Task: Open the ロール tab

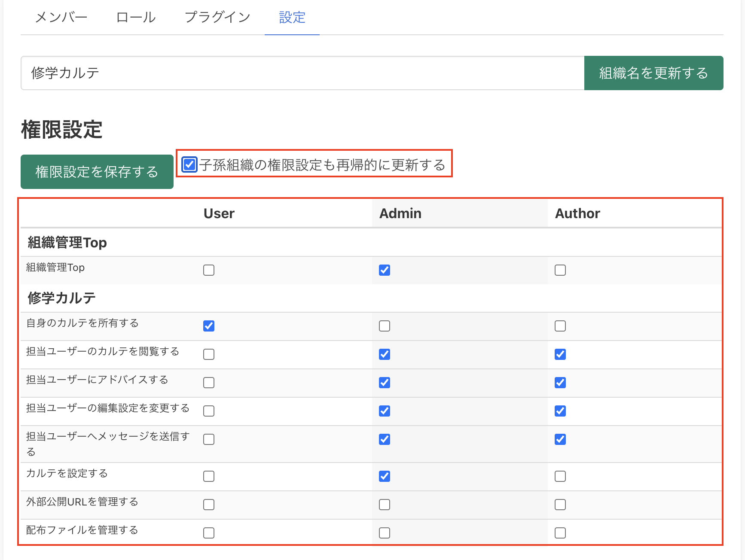Action: point(136,18)
